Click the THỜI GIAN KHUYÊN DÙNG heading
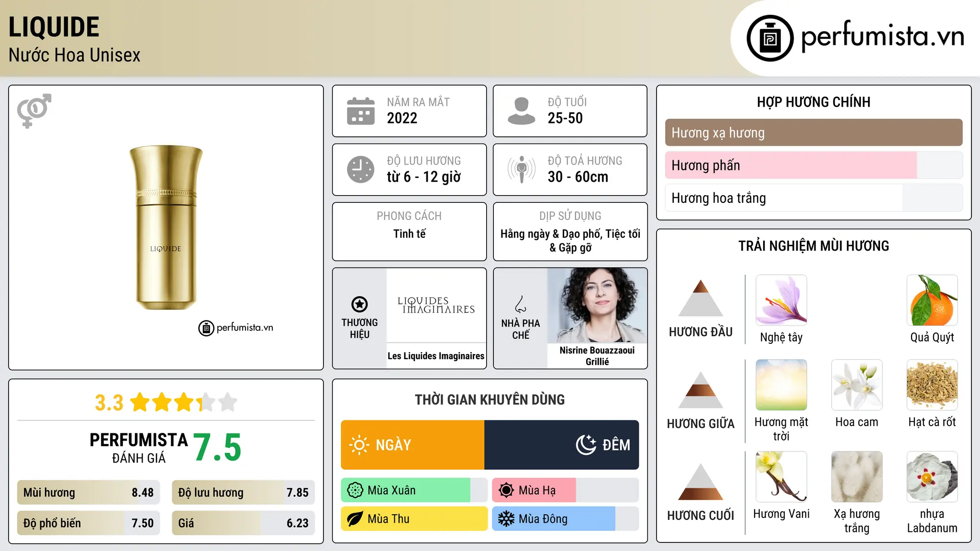The height and width of the screenshot is (551, 980). point(490,400)
